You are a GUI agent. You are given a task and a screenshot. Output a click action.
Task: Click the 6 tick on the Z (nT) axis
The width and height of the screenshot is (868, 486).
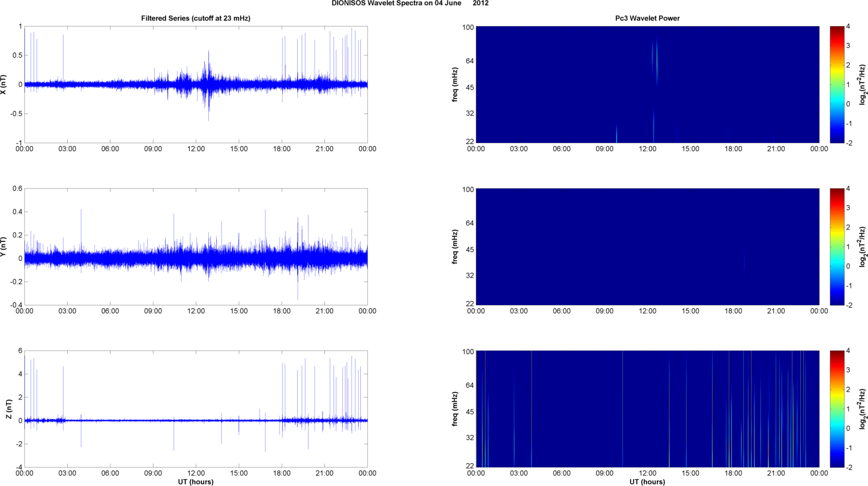[x=20, y=351]
